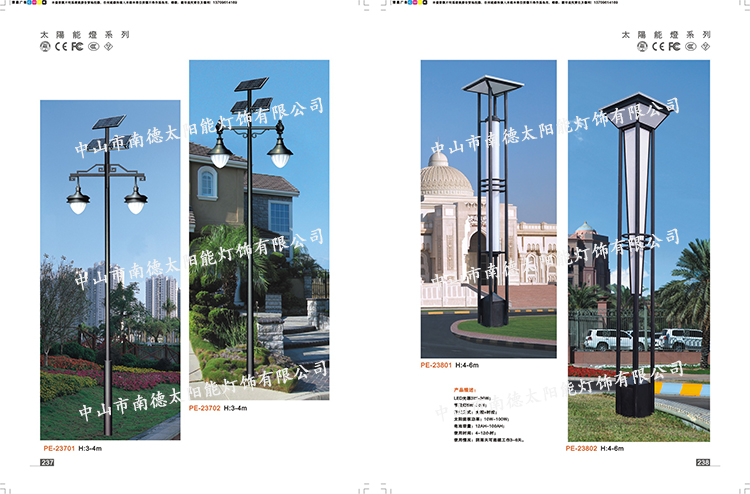Click the FC certification logo on right page
The image size is (750, 494).
[674, 46]
